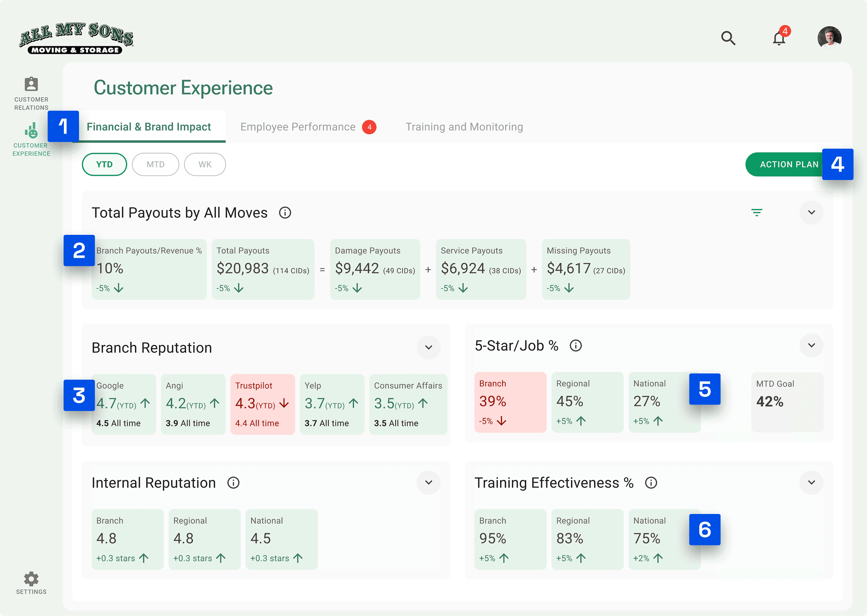This screenshot has width=867, height=616.
Task: Click the Action Plan button
Action: pyautogui.click(x=786, y=164)
